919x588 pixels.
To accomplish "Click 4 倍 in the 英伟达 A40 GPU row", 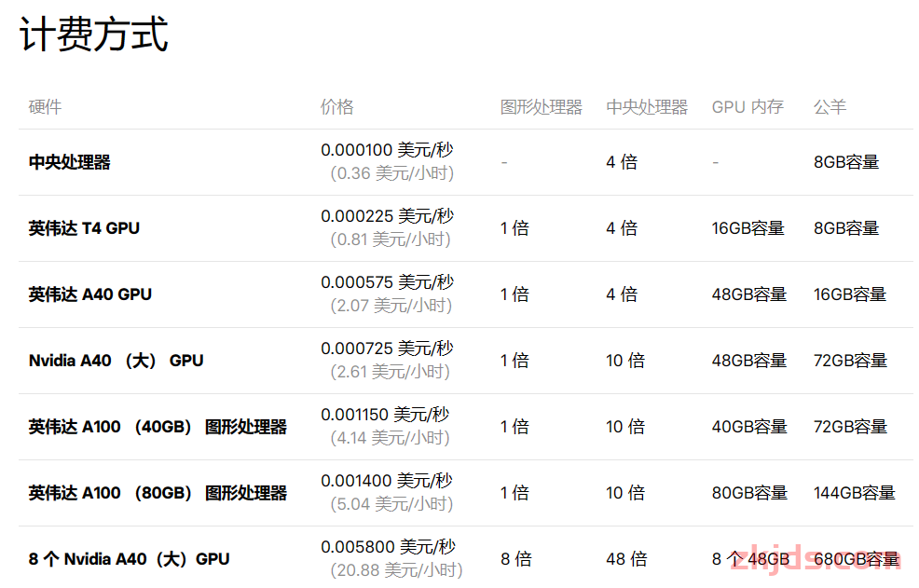I will pos(622,294).
